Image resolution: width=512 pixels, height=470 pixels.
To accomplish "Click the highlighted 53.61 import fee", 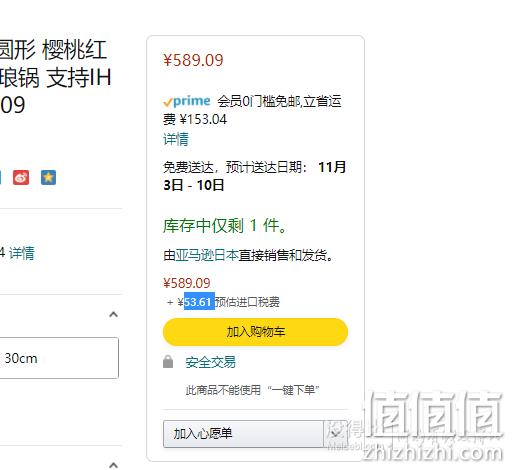I will (199, 301).
